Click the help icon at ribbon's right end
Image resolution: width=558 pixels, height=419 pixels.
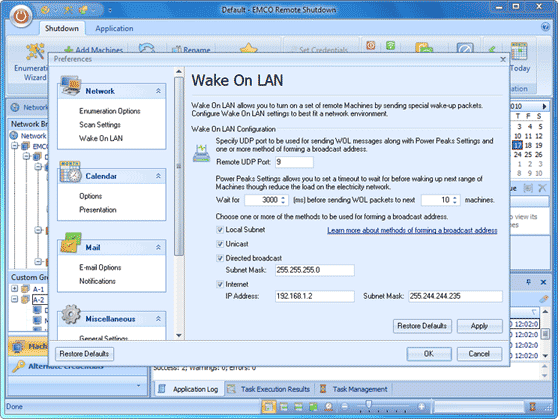coord(545,27)
